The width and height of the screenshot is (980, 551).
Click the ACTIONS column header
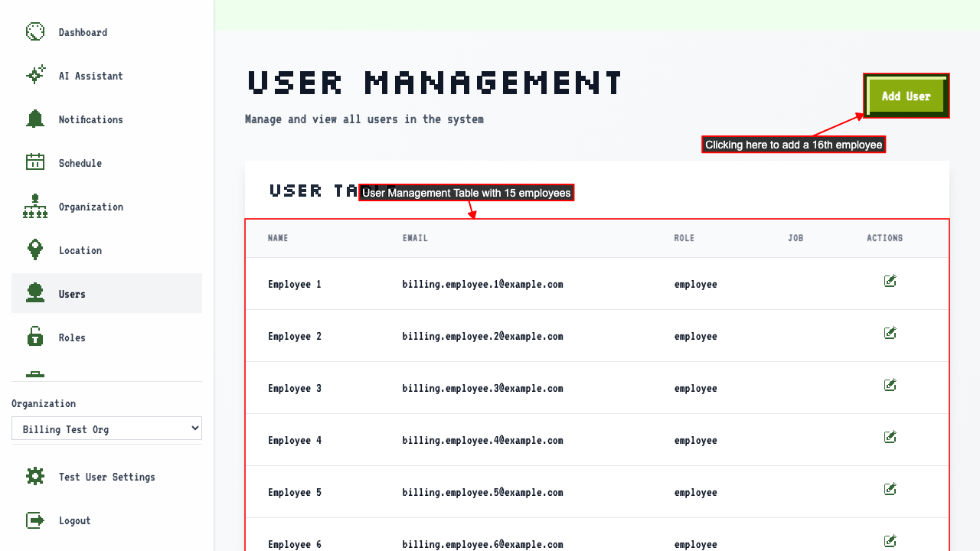coord(885,238)
